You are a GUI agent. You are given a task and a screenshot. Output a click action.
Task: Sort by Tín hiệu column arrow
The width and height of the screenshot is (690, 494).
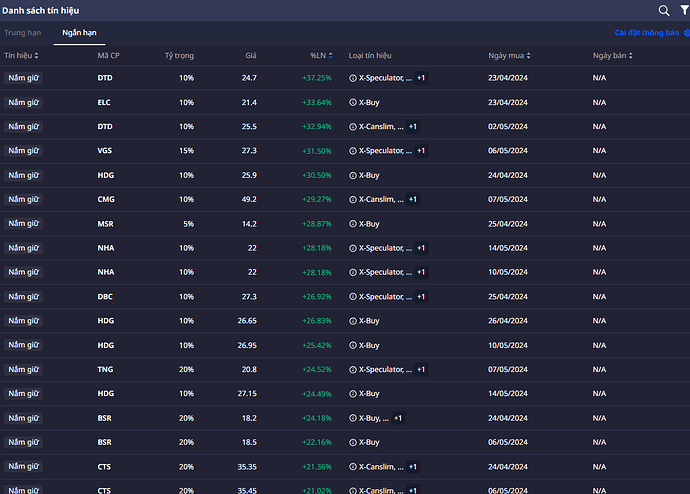point(38,56)
